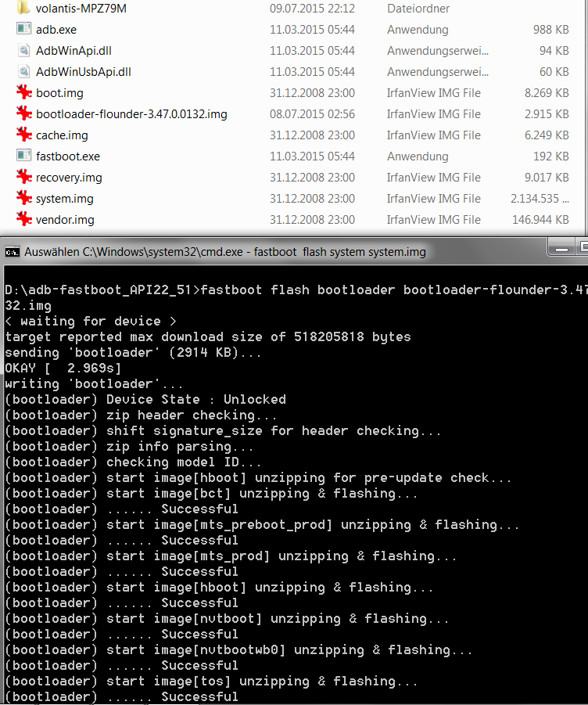Click the AdbWinApi.dll file icon
Viewport: 588px width, 705px height.
pyautogui.click(x=23, y=51)
